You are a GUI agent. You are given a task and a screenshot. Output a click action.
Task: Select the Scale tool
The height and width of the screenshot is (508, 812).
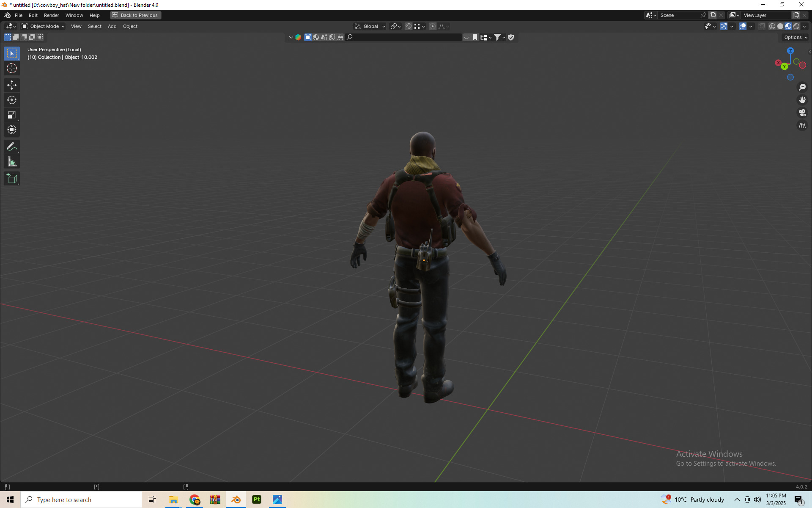(x=12, y=115)
